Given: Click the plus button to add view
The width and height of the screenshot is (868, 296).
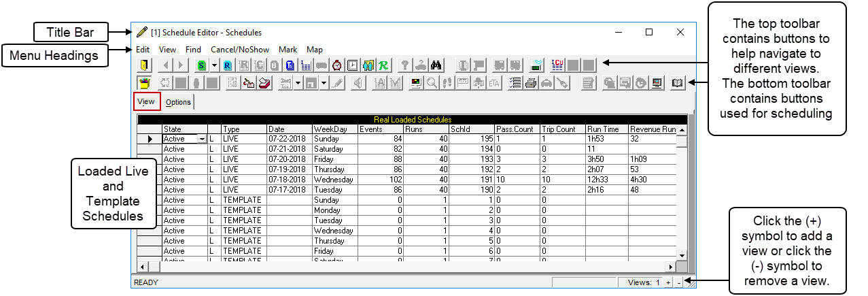Looking at the screenshot, I should [668, 282].
